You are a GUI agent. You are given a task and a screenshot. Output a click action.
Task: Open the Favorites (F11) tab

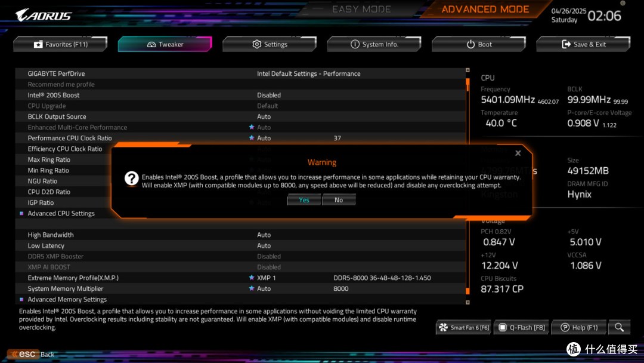(60, 44)
